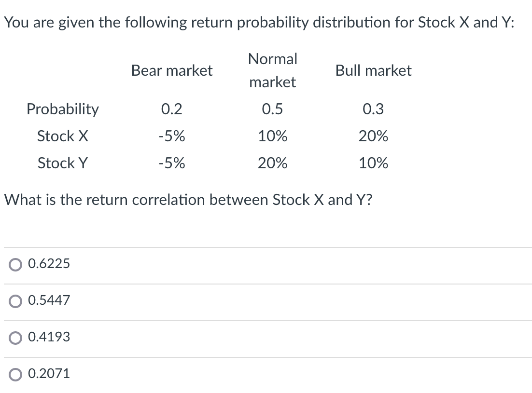Click the 0.2 probability value

[x=171, y=109]
